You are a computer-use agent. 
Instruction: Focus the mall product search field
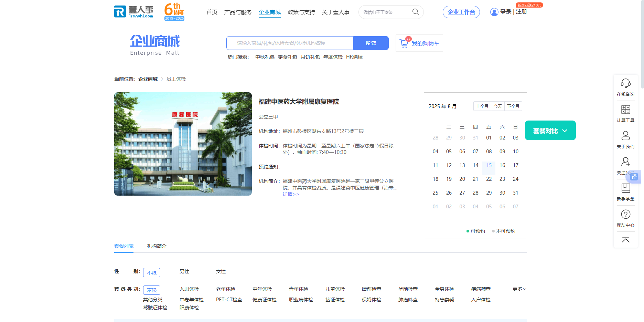(290, 43)
